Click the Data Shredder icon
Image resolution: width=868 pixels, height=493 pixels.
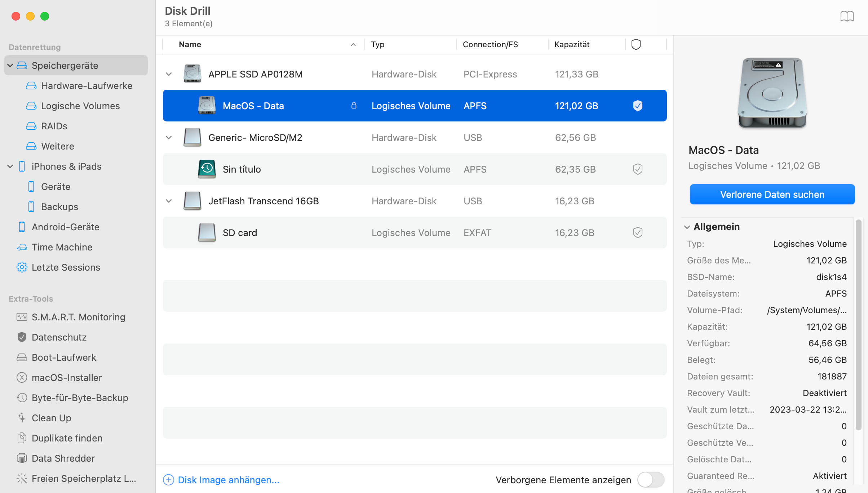pyautogui.click(x=22, y=458)
